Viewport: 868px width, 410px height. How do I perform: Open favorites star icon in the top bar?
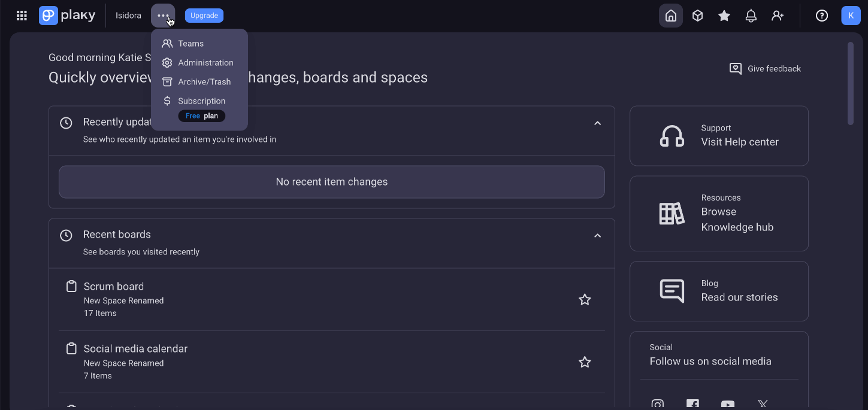coord(724,16)
